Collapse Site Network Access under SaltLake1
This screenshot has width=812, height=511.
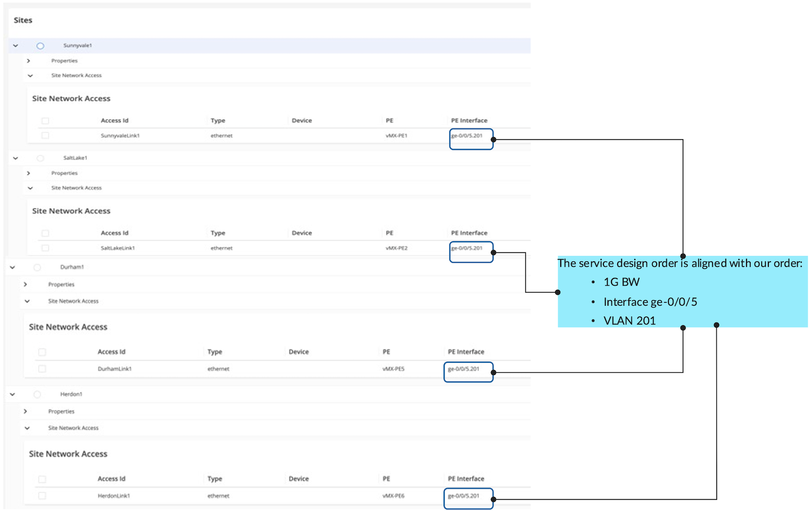pyautogui.click(x=30, y=188)
